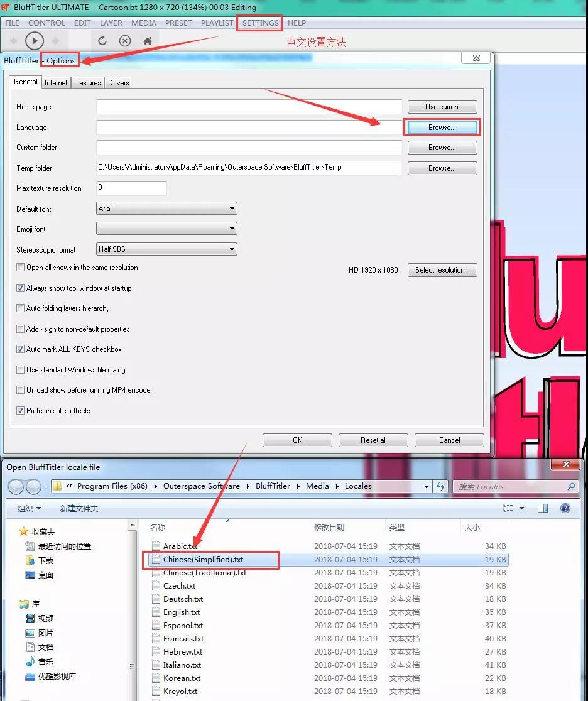This screenshot has height=701, width=588.
Task: Switch to the Drivers tab
Action: point(119,83)
